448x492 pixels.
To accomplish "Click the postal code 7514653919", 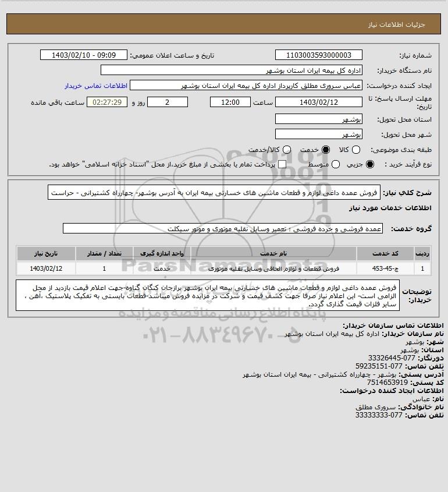I will coord(387,383).
